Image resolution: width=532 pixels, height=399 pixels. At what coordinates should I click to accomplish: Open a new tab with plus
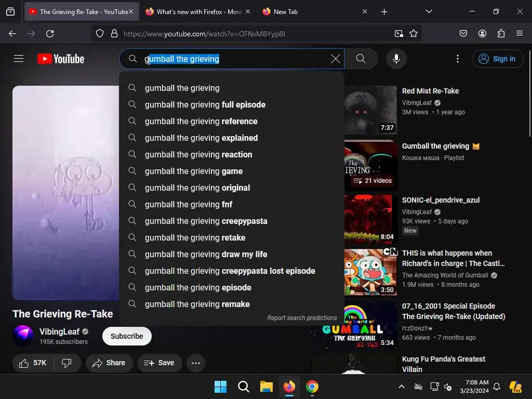coord(384,12)
